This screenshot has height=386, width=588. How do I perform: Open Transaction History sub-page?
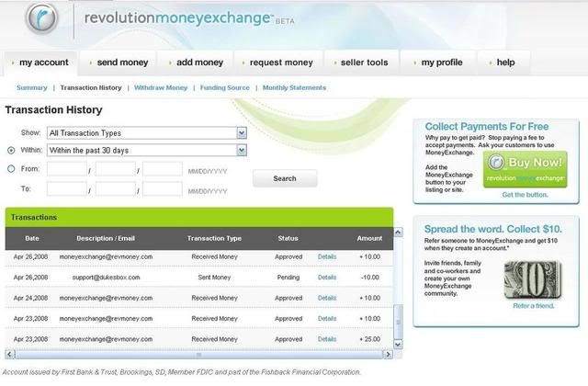click(91, 88)
